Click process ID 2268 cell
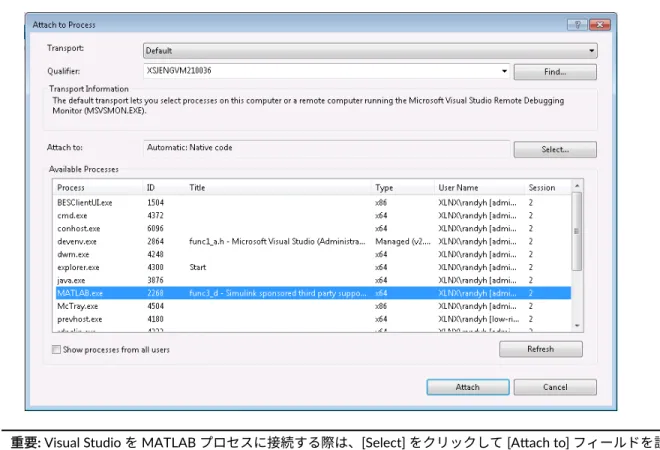 tap(155, 293)
